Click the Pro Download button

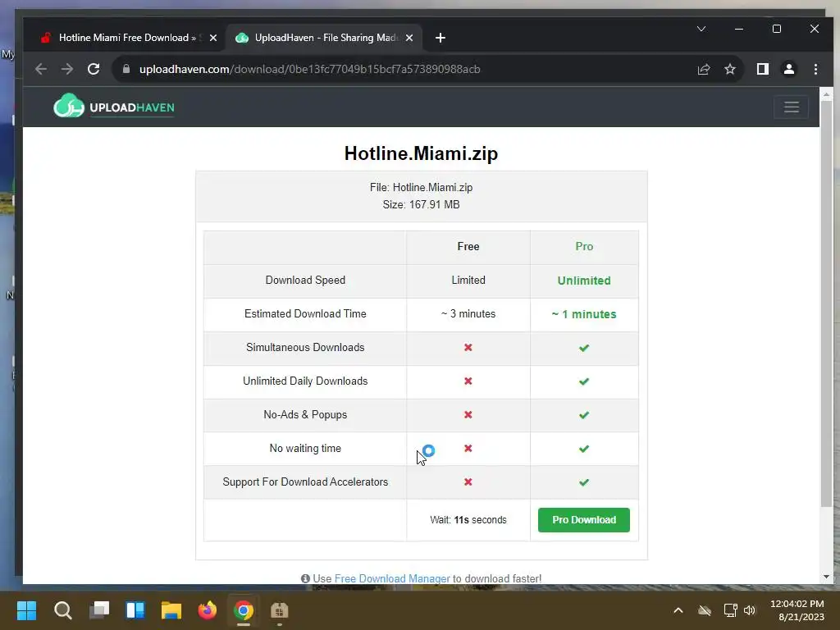point(584,519)
